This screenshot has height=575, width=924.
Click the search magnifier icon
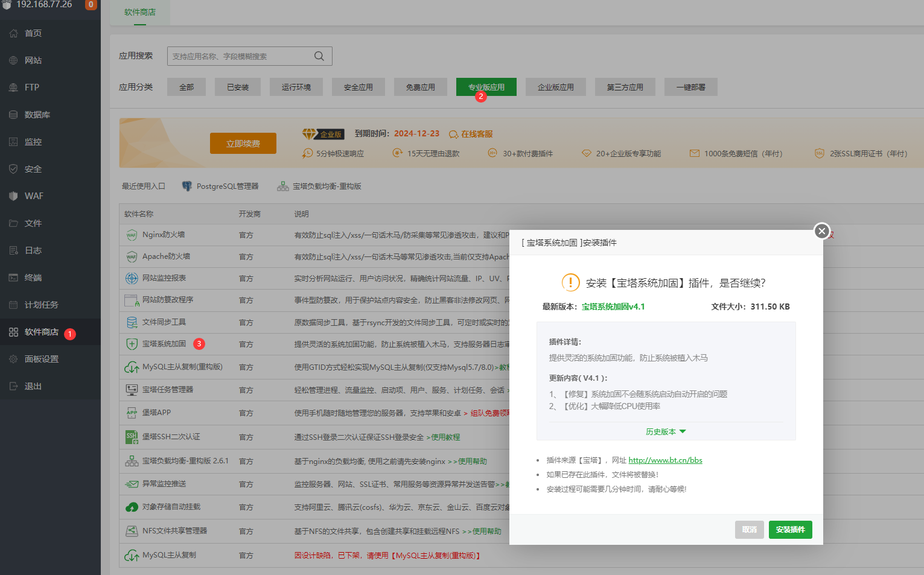coord(319,56)
